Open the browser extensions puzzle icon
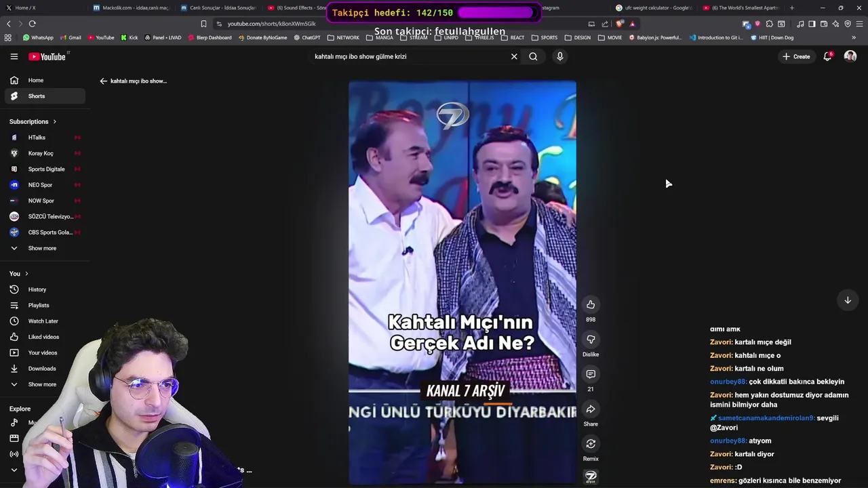The height and width of the screenshot is (488, 868). click(769, 24)
